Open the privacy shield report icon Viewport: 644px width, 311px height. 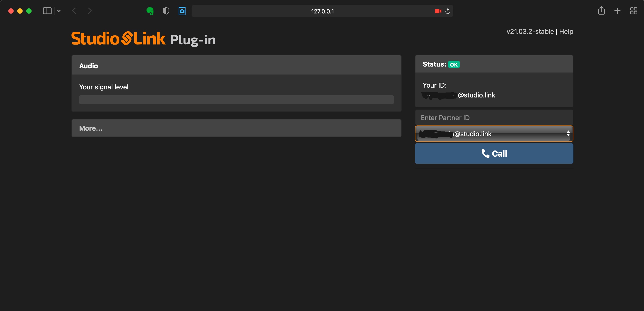(166, 11)
